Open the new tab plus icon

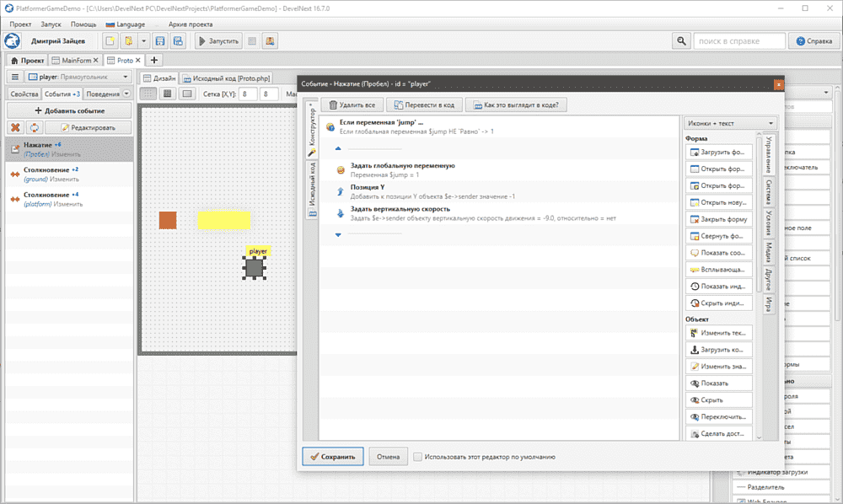154,60
